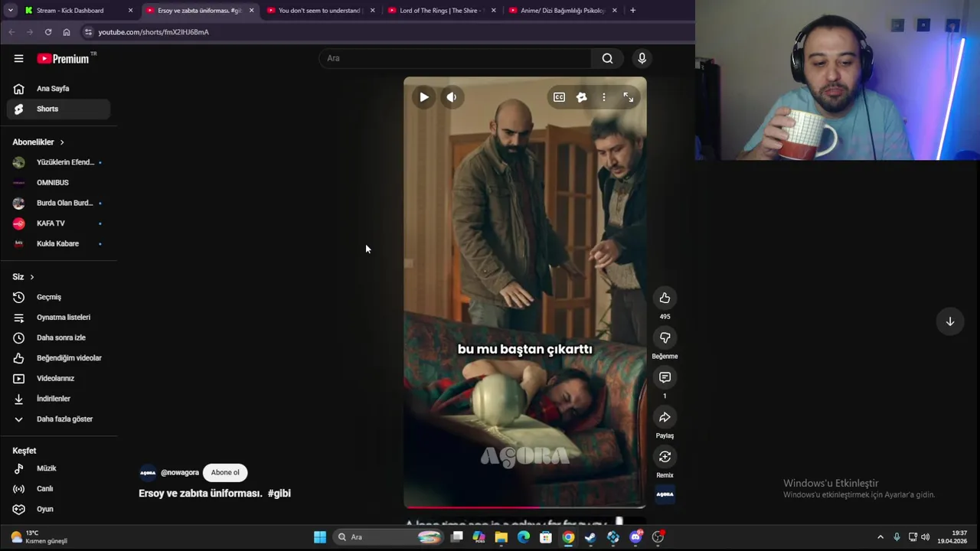Subscribe with the Abone ol button
This screenshot has height=551, width=980.
pyautogui.click(x=225, y=472)
